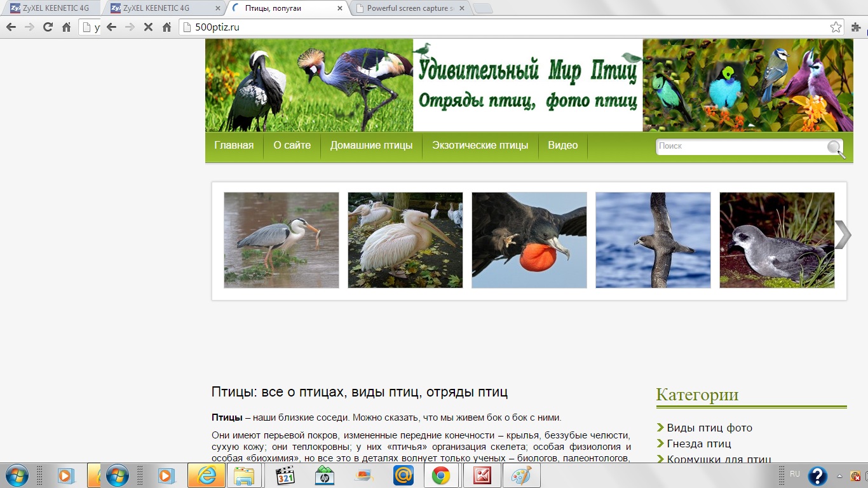Screen dimensions: 868x488
Task: Stop loading the page with the X button
Action: (x=148, y=27)
